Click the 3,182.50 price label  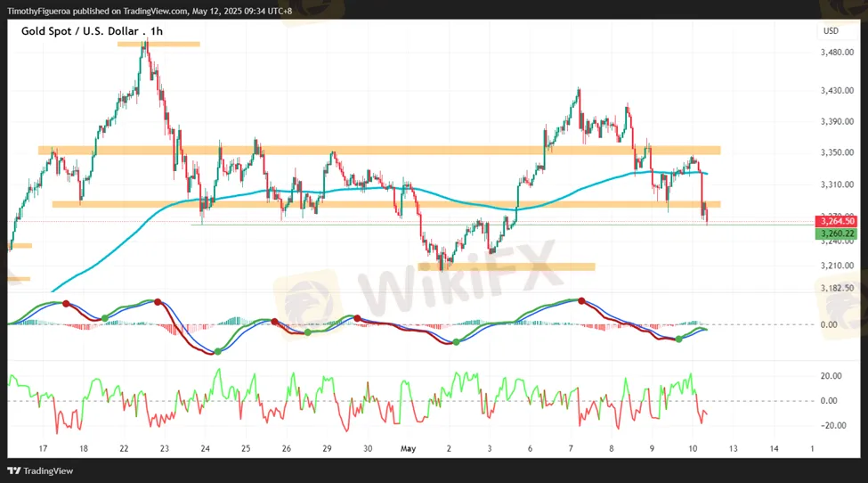837,288
